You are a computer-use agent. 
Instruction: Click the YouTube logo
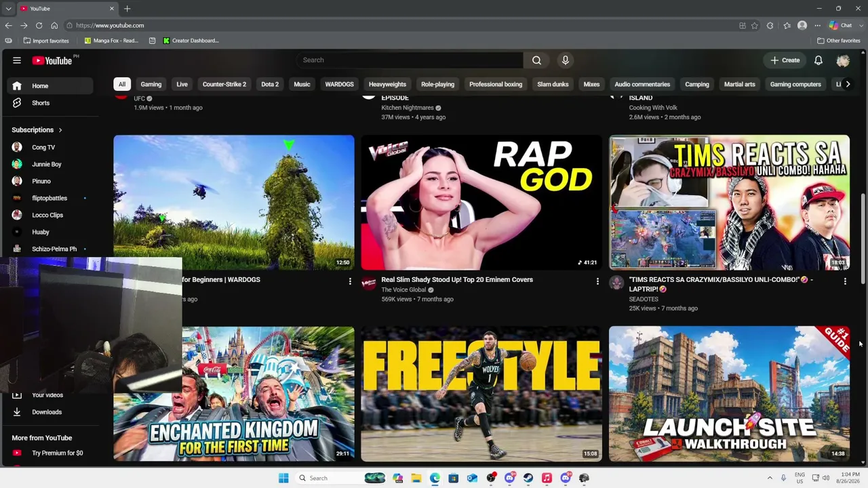click(52, 60)
